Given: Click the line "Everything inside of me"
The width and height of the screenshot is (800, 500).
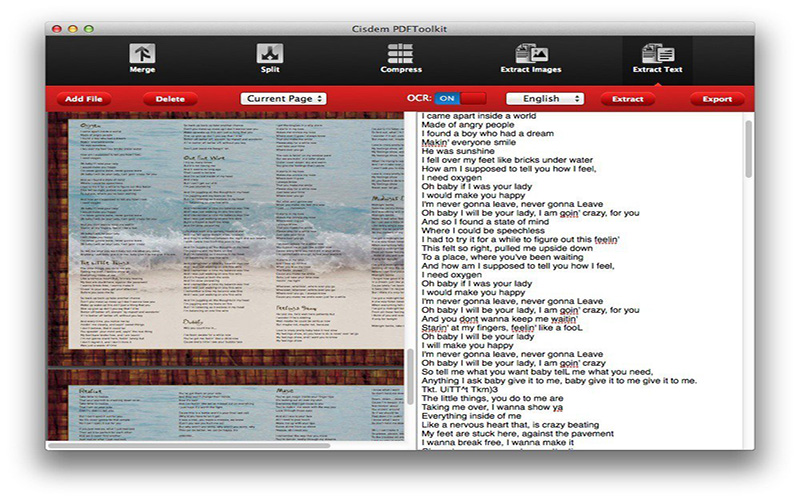Looking at the screenshot, I should (471, 416).
